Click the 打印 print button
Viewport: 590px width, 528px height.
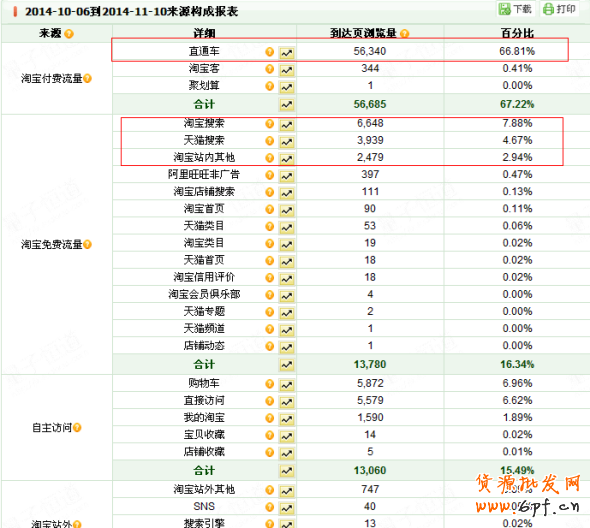(x=560, y=9)
